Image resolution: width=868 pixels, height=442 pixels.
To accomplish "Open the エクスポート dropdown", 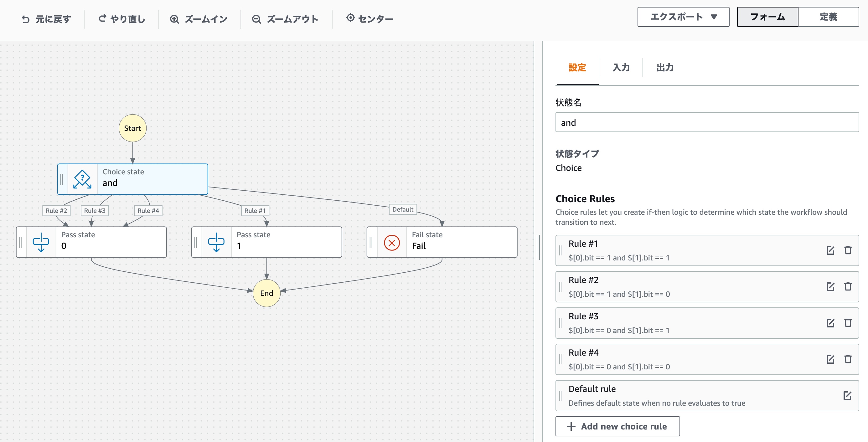I will coord(683,17).
